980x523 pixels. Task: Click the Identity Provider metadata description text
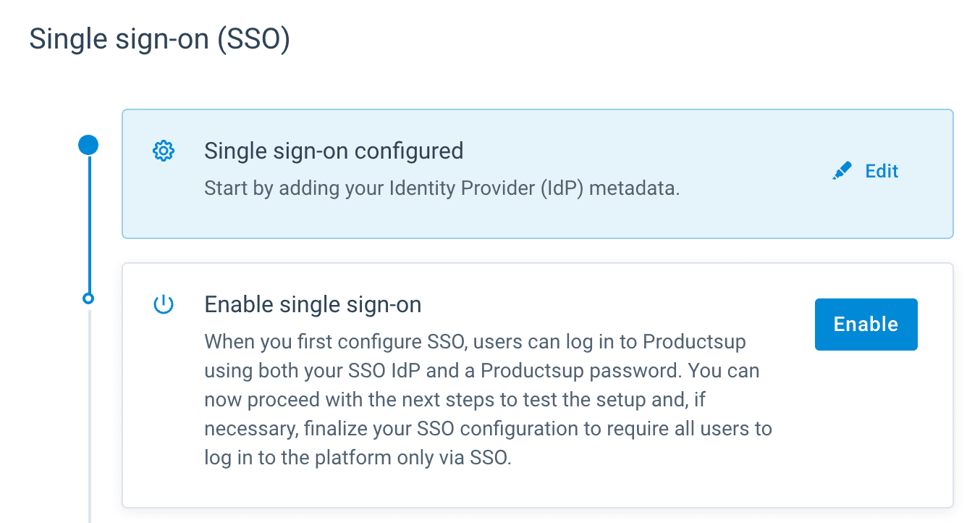[x=442, y=190]
